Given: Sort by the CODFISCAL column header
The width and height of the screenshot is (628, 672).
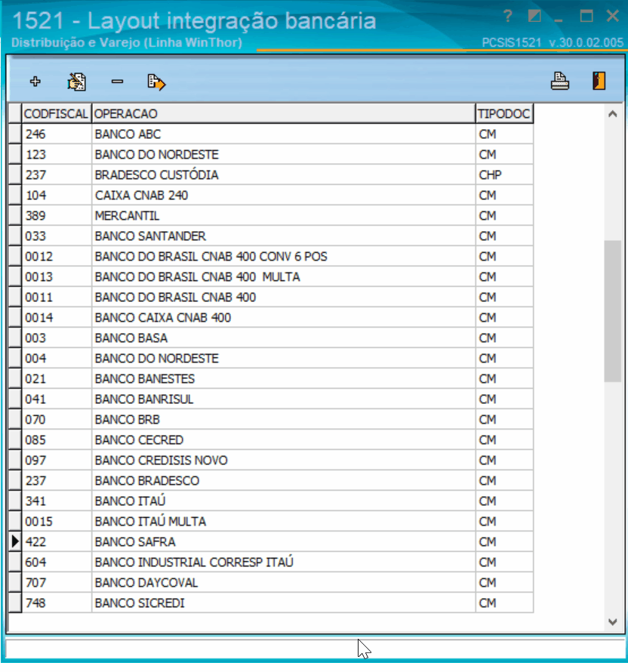Looking at the screenshot, I should click(x=57, y=113).
